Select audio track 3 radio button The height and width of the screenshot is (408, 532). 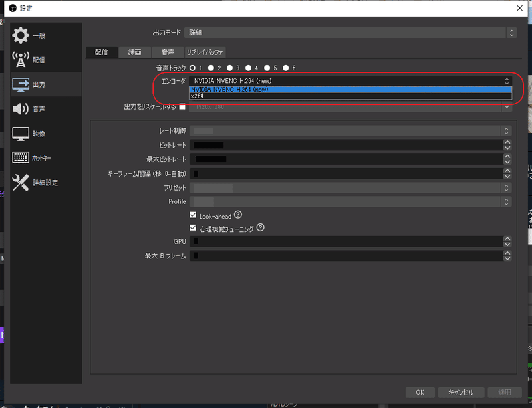click(229, 68)
